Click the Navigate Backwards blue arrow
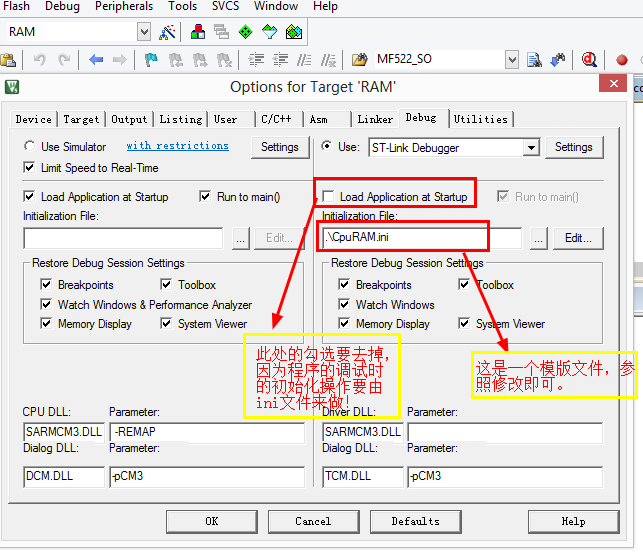The width and height of the screenshot is (643, 554). 96,60
